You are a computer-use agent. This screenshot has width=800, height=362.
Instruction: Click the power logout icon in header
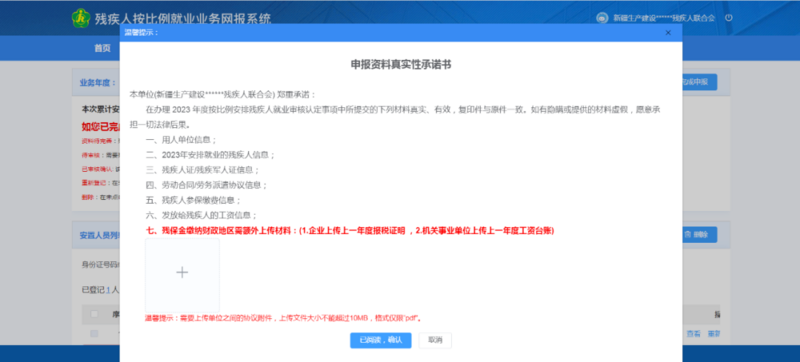click(x=729, y=18)
